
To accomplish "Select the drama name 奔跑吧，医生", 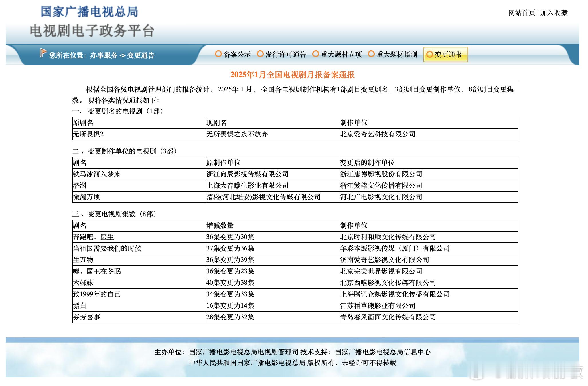I will [x=93, y=237].
